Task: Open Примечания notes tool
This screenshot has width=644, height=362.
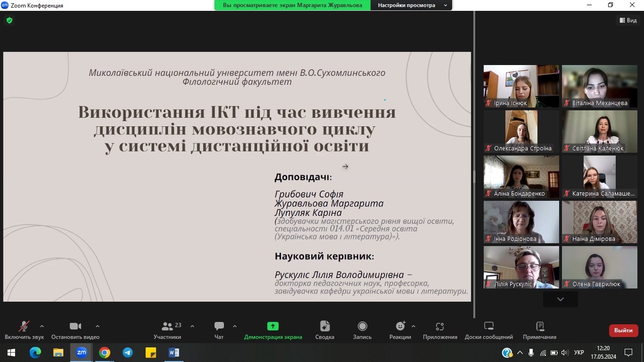Action: 540,330
